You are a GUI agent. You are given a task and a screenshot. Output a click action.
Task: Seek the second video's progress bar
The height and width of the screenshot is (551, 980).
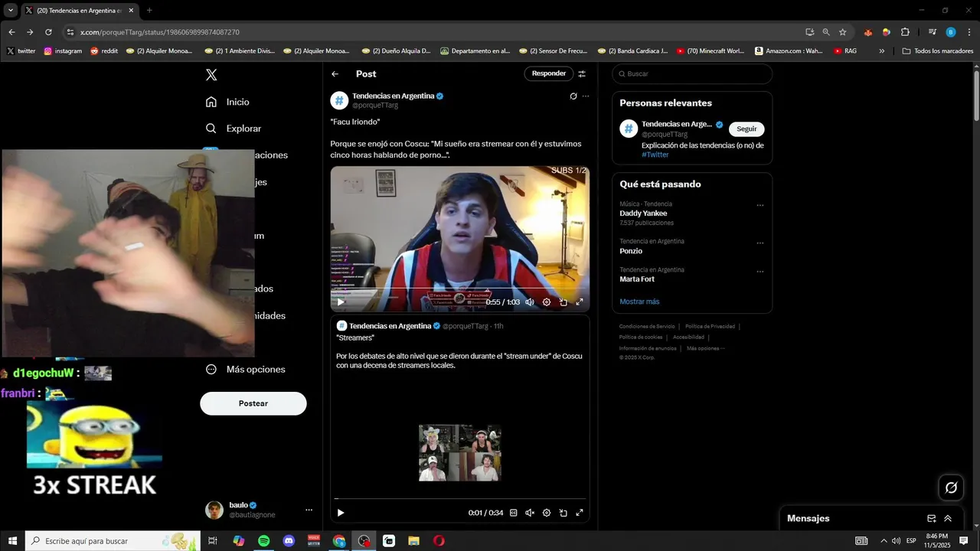[x=459, y=499]
